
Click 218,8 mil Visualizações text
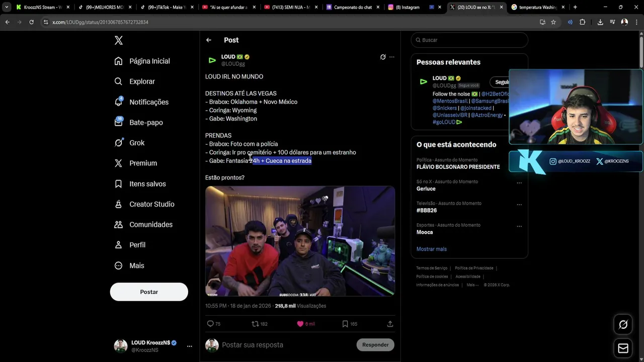point(300,306)
